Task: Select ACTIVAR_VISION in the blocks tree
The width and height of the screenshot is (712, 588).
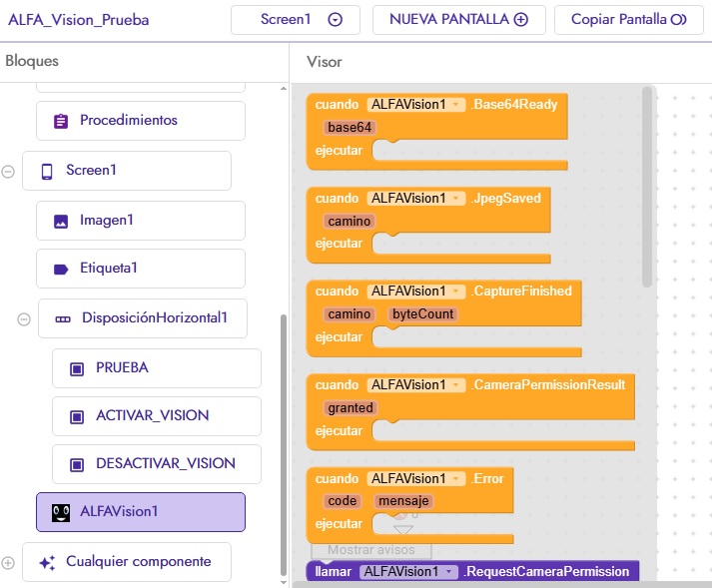Action: point(157,416)
